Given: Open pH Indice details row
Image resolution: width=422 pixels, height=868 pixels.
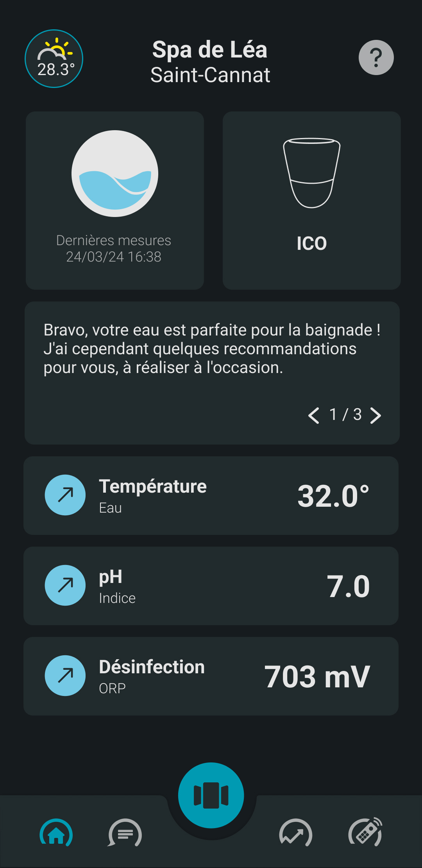Looking at the screenshot, I should click(211, 586).
